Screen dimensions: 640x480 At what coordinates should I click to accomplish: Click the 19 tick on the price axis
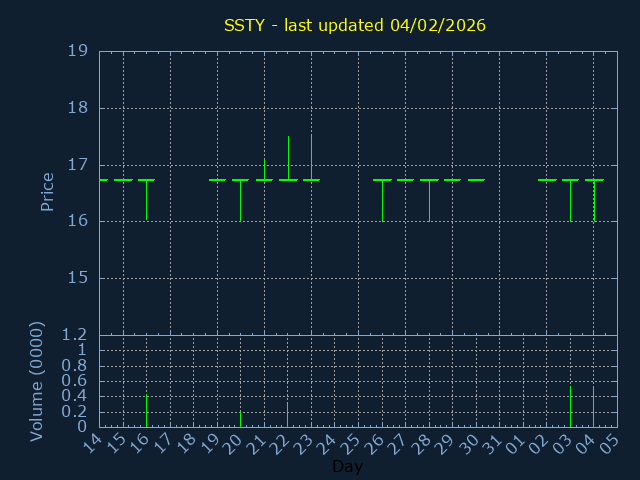(78, 51)
